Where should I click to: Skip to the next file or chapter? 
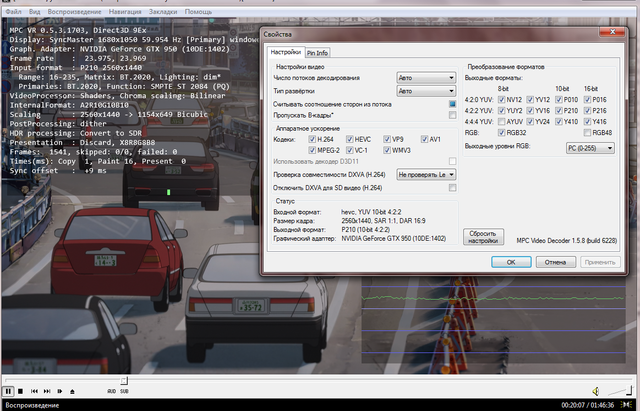(47, 391)
